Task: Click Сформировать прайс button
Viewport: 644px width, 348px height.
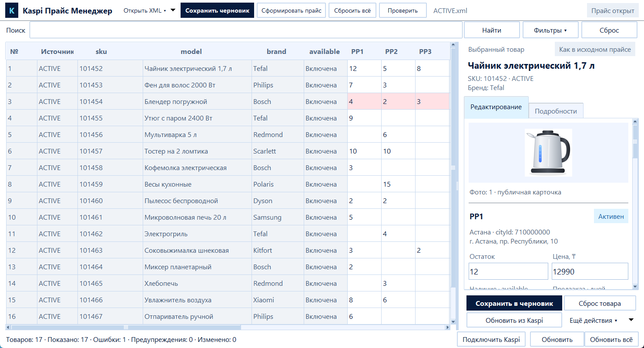Action: tap(291, 11)
